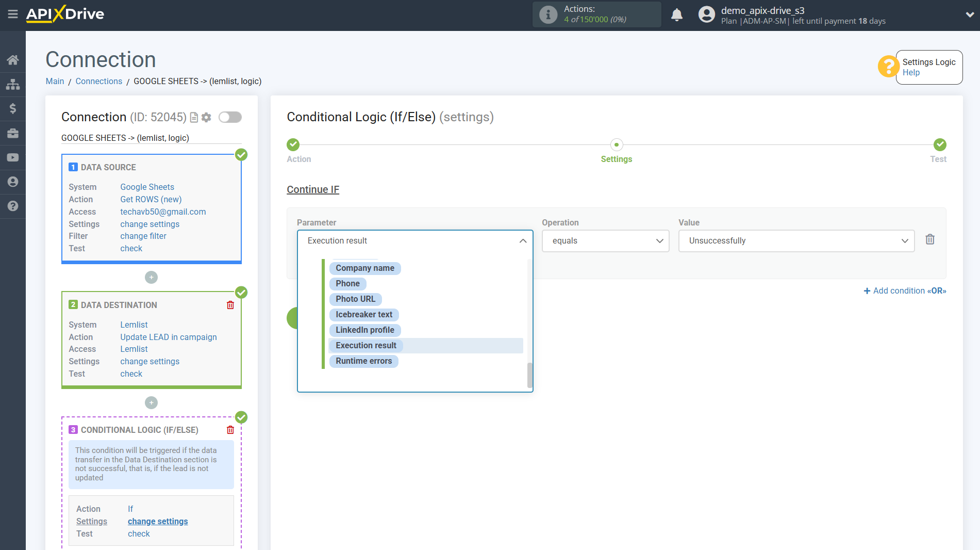The image size is (980, 550).
Task: Open the Home sidebar icon
Action: 13,60
